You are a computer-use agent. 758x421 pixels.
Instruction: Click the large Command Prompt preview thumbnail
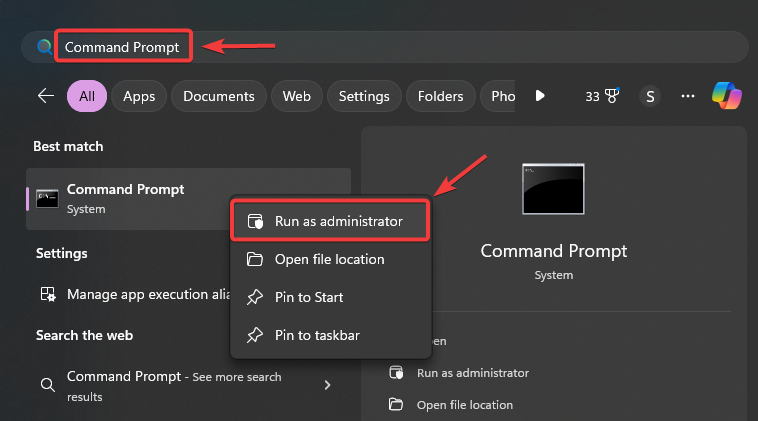553,189
